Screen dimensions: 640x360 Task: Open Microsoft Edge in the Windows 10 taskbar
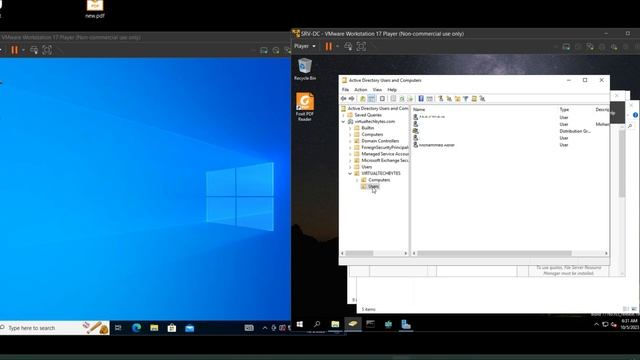[136, 328]
